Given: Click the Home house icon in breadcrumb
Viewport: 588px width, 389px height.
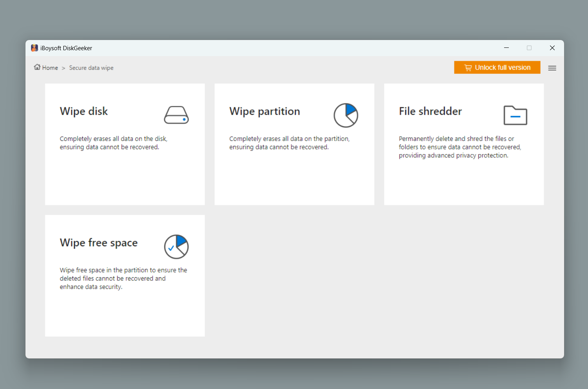Looking at the screenshot, I should [x=37, y=67].
